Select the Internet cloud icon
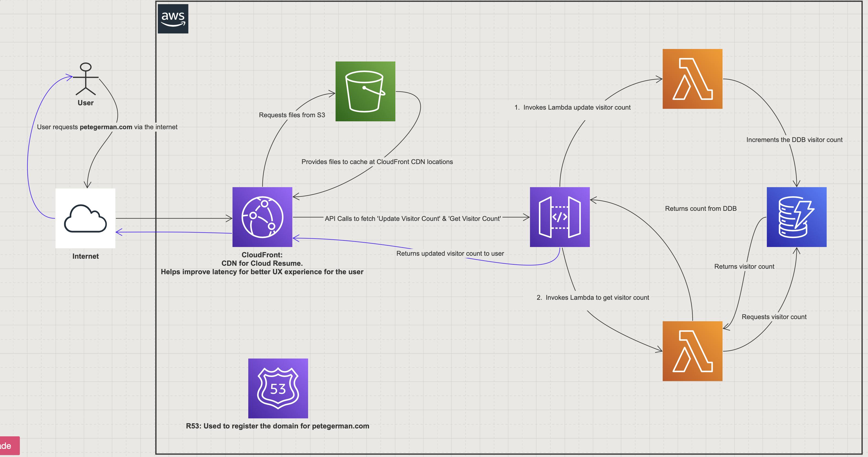 85,218
